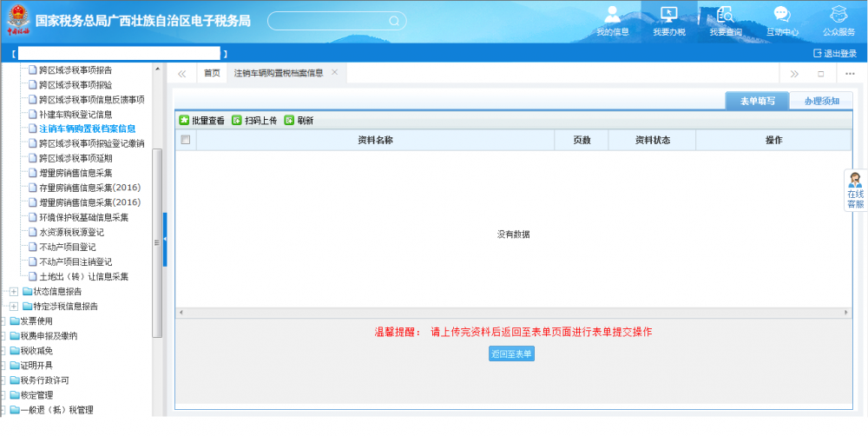868x436 pixels.
Task: Toggle the select-all checkbox in table header
Action: coord(185,140)
